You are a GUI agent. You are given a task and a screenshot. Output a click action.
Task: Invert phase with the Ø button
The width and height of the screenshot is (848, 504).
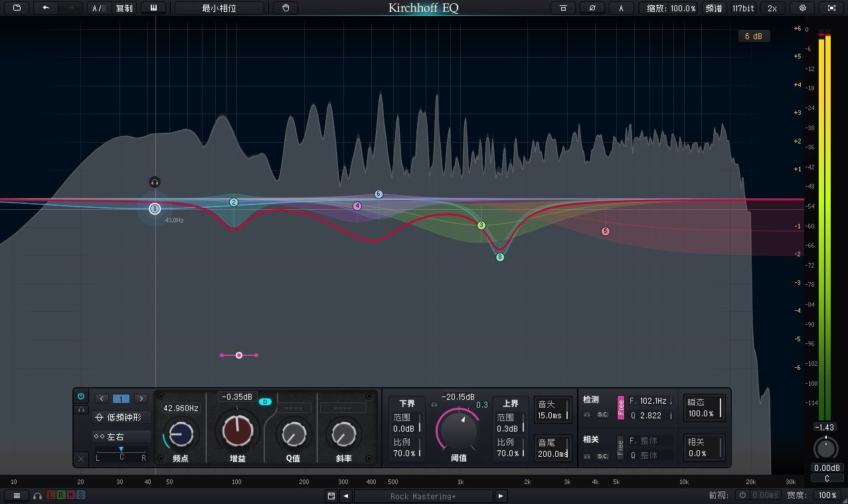coord(592,8)
